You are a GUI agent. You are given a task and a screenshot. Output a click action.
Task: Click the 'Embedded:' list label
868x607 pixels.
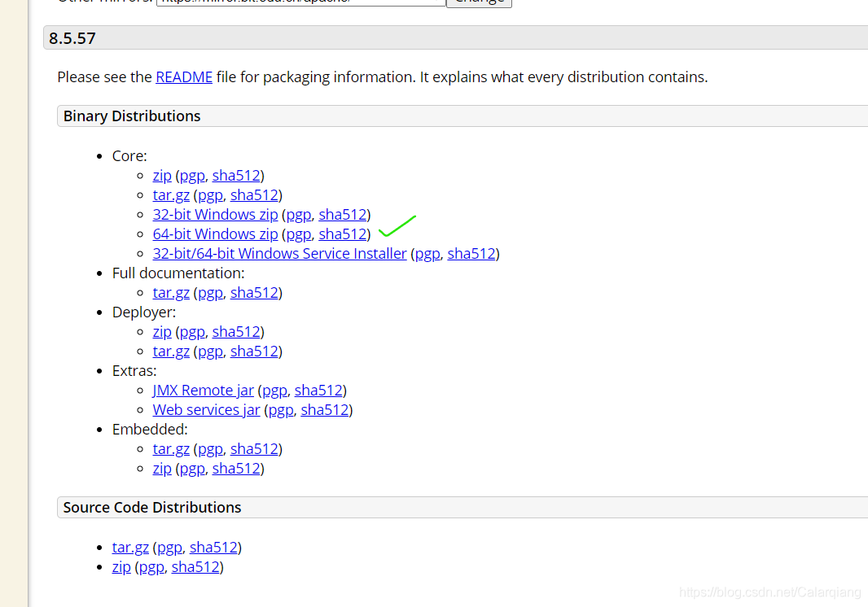pos(150,430)
